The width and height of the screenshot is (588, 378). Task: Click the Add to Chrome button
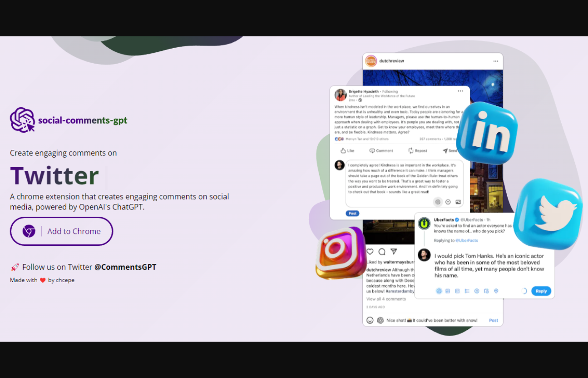61,231
